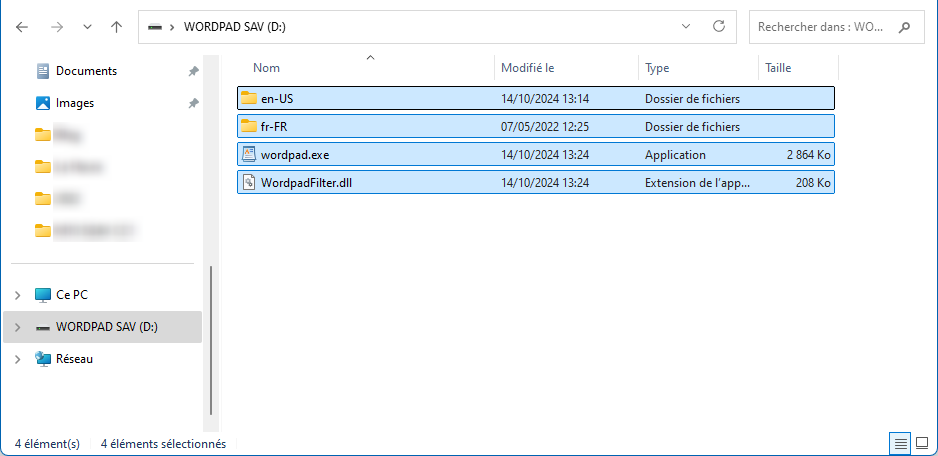The image size is (938, 456).
Task: Click the Réseau network icon
Action: (42, 359)
